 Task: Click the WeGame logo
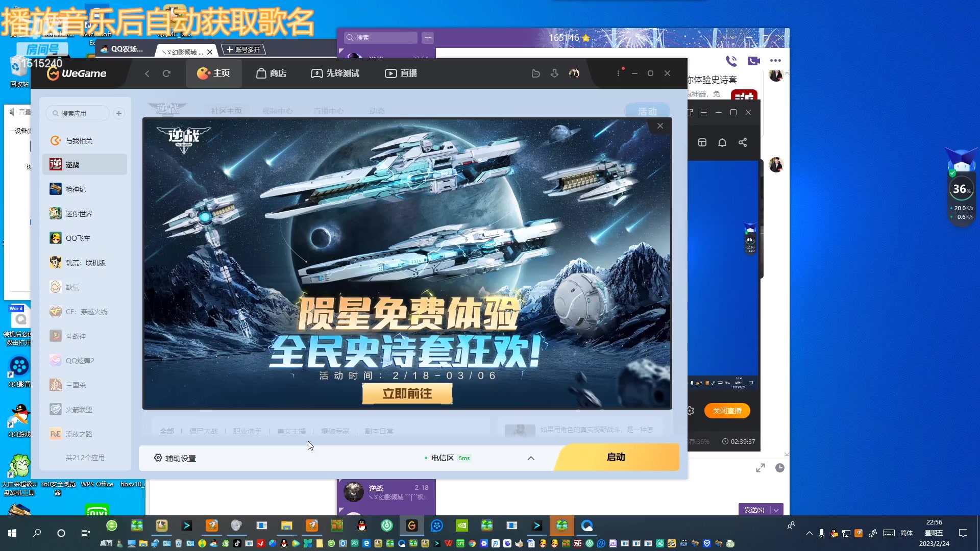coord(77,73)
